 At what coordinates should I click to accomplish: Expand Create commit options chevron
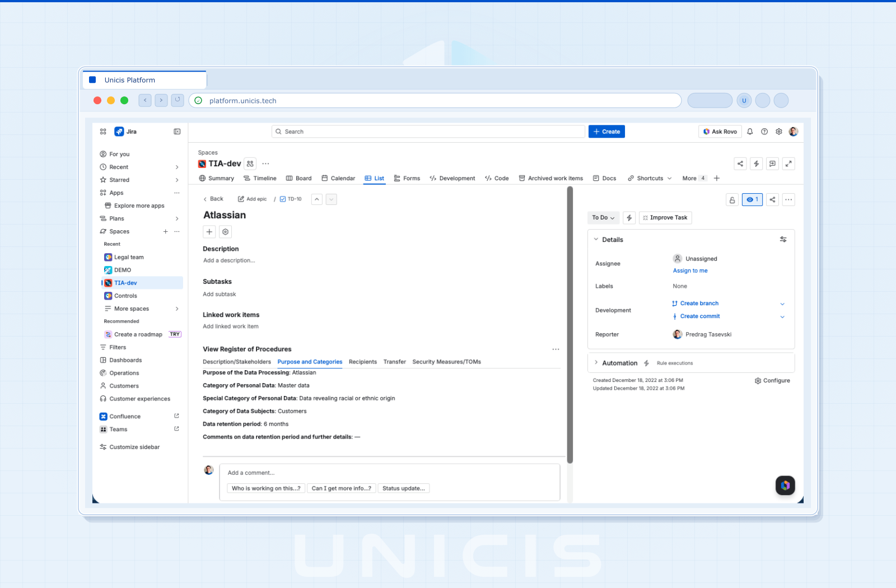point(782,316)
